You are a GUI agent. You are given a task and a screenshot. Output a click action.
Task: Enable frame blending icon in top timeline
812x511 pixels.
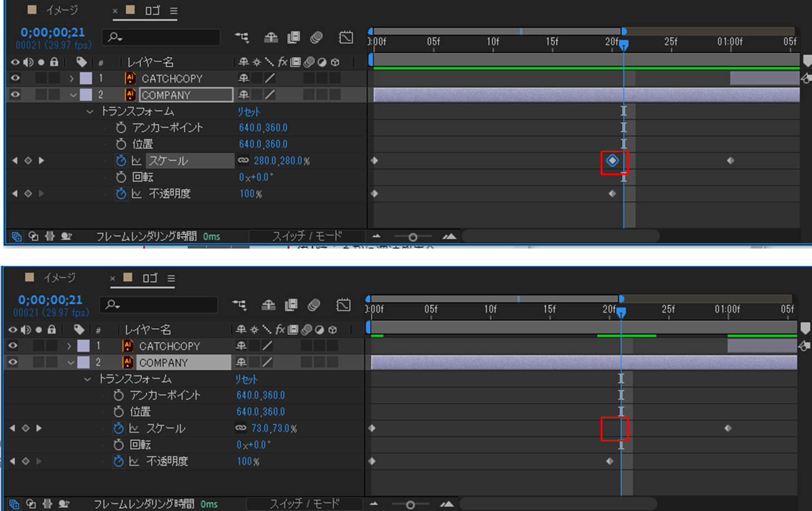point(294,37)
